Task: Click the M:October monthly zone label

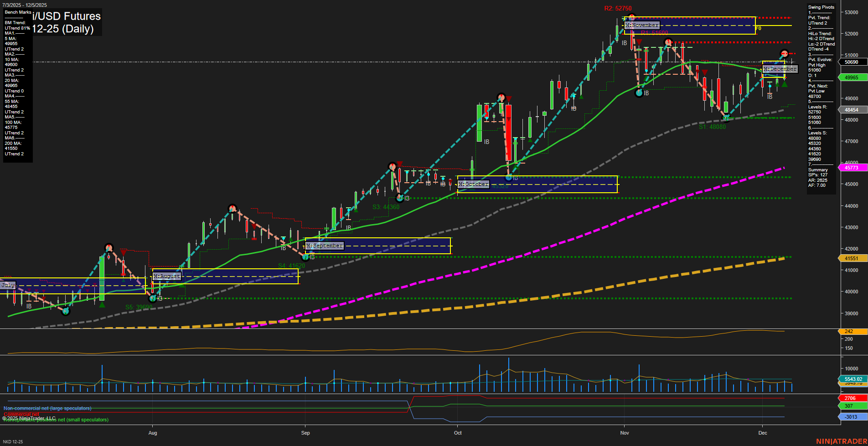Action: 474,184
